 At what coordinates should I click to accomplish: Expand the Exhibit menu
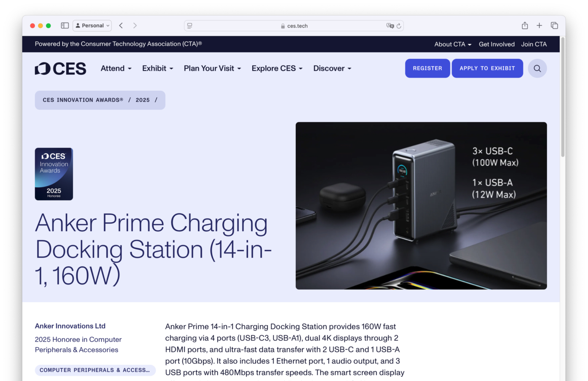tap(158, 68)
